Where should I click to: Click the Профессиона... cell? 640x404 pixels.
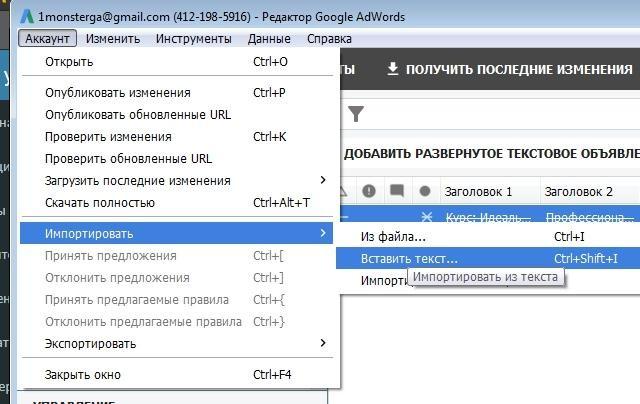click(589, 217)
